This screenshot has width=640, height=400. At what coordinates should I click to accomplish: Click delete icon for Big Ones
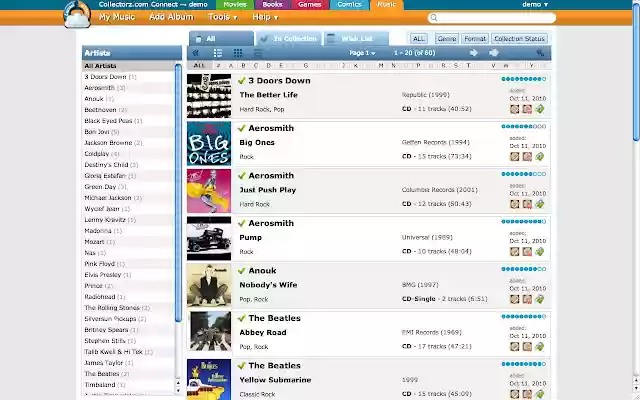527,156
